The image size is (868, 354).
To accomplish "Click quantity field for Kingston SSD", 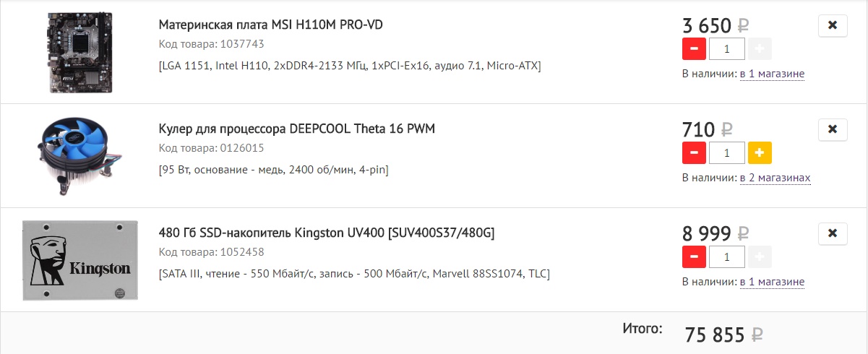I will click(726, 257).
